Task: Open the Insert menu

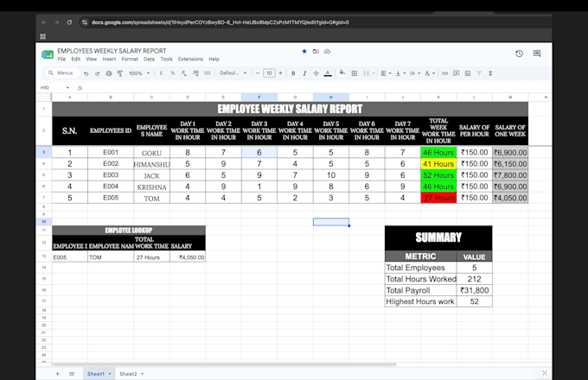Action: pyautogui.click(x=109, y=59)
